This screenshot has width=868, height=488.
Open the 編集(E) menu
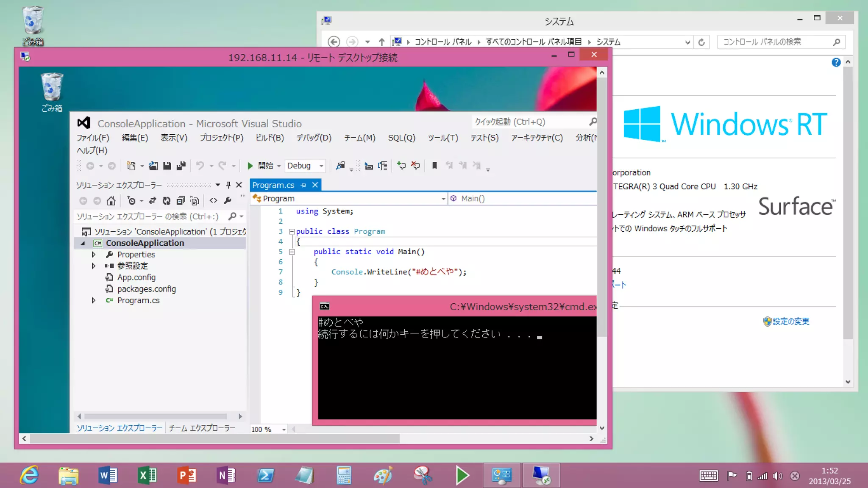pos(135,138)
